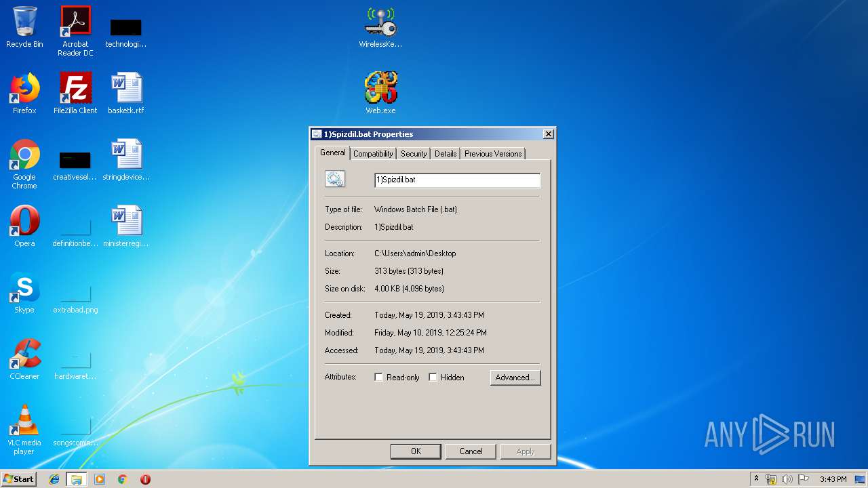Screen dimensions: 868x488
Task: Launch the CCleaner desktop shortcut
Action: [x=24, y=359]
